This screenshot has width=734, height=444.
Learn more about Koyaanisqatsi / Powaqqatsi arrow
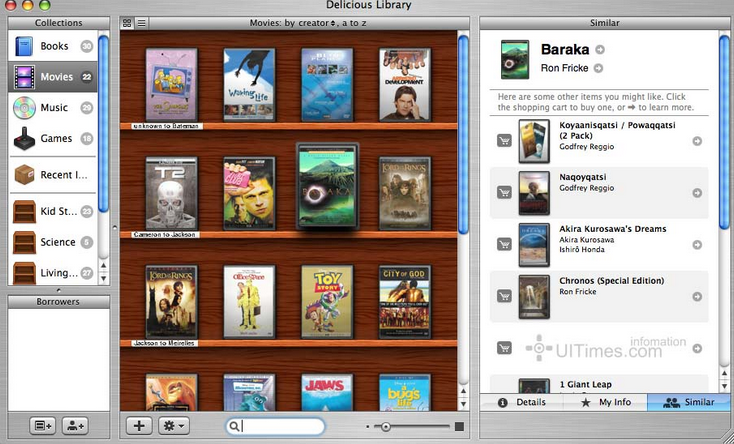pos(697,141)
